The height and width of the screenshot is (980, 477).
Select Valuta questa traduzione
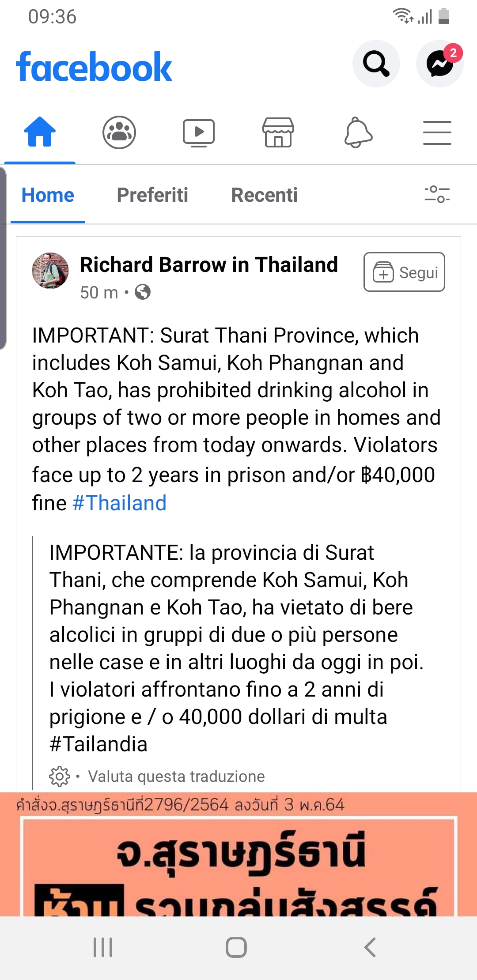[177, 776]
